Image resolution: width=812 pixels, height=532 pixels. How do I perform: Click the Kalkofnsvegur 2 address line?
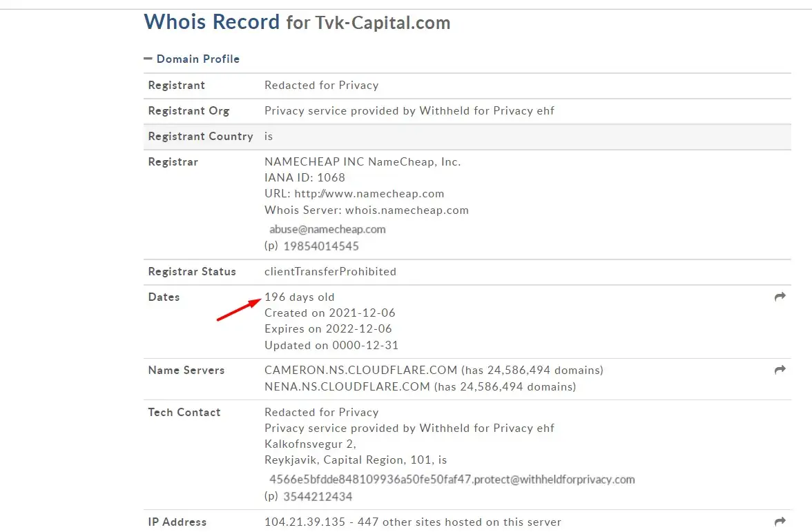point(310,444)
